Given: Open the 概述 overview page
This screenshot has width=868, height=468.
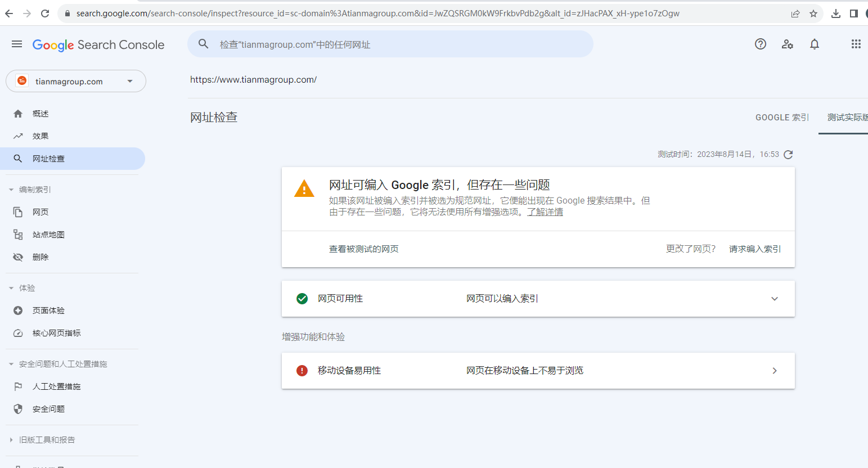Looking at the screenshot, I should pyautogui.click(x=41, y=113).
